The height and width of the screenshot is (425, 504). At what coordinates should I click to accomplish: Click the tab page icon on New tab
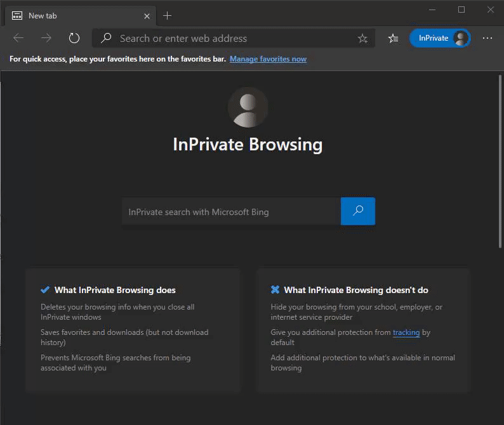(x=17, y=15)
